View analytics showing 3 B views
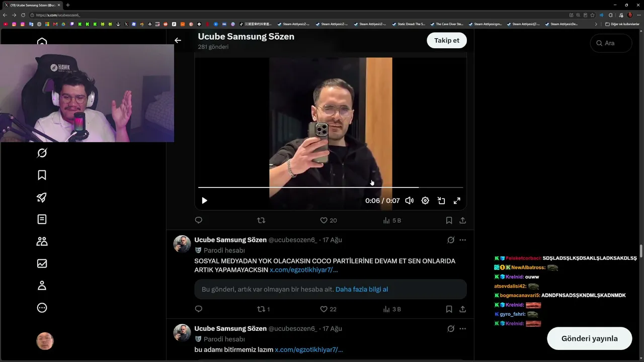Screen dimensions: 644x362 pos(392,309)
